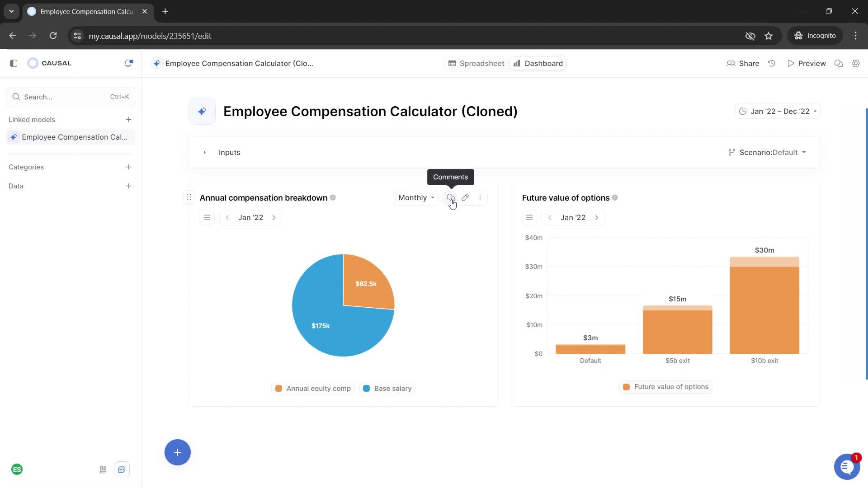Toggle Future value of options legend item

click(665, 387)
